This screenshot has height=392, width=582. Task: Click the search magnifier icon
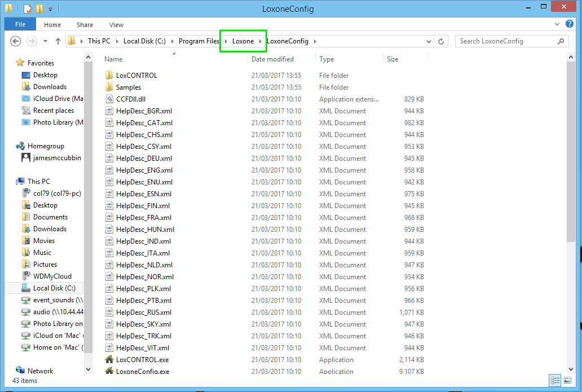pyautogui.click(x=561, y=41)
